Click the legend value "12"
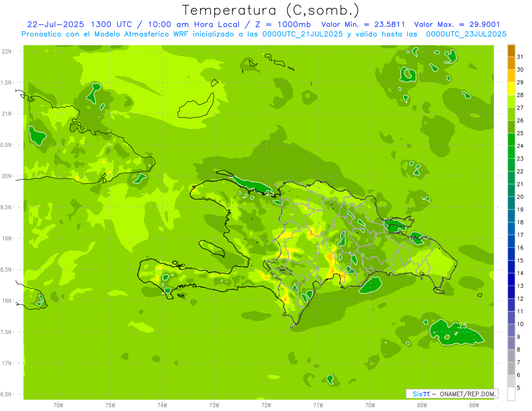This screenshot has width=532, height=411. [x=520, y=298]
